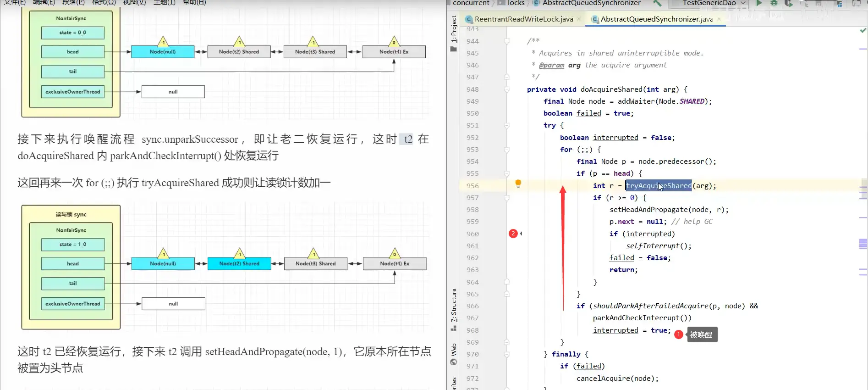This screenshot has width=868, height=390.
Task: Open the 段落(P) menu in Typora
Action: coord(73,2)
